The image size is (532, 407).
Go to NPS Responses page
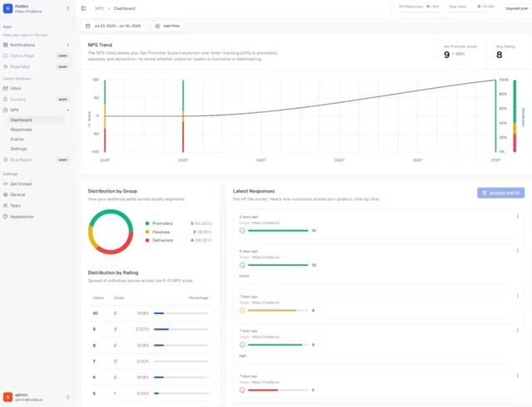(21, 130)
